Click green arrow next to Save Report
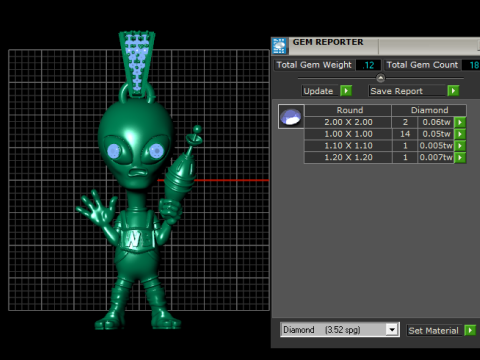 (453, 91)
